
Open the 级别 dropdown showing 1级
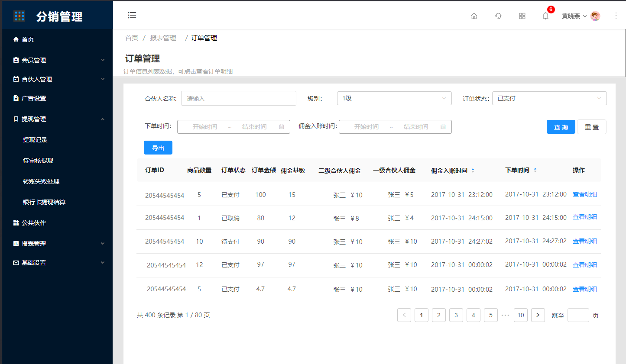[394, 98]
